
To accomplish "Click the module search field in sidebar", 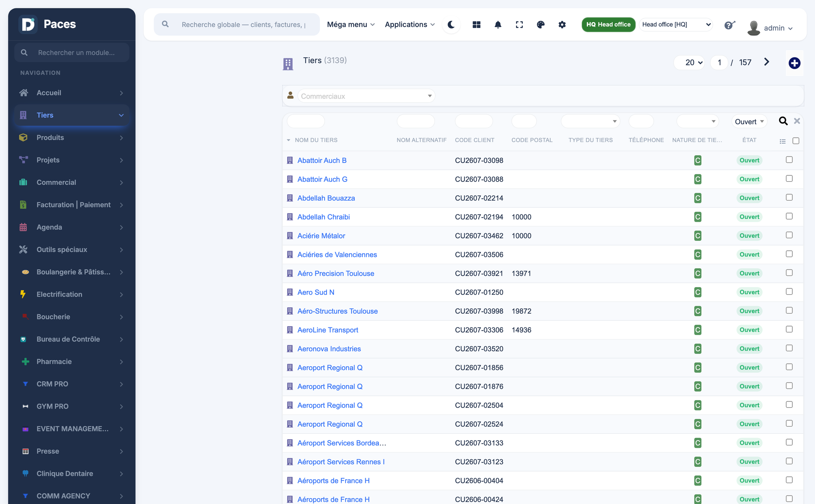I will pyautogui.click(x=72, y=52).
